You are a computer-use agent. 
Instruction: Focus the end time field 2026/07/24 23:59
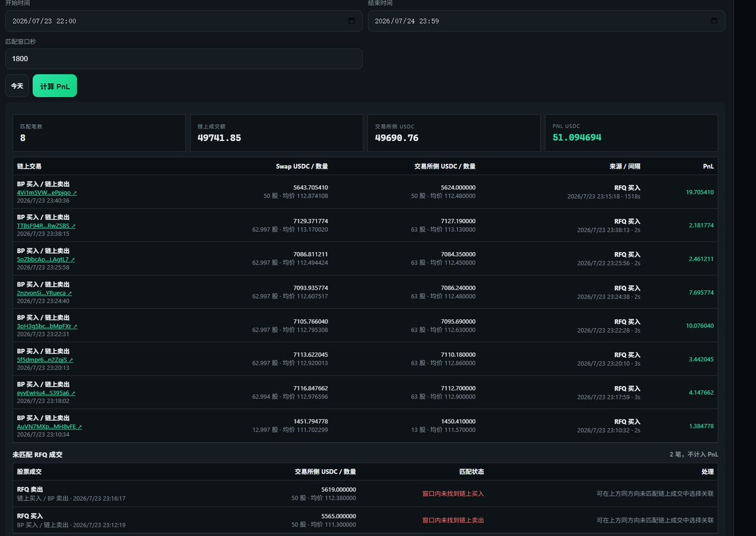pyautogui.click(x=546, y=21)
